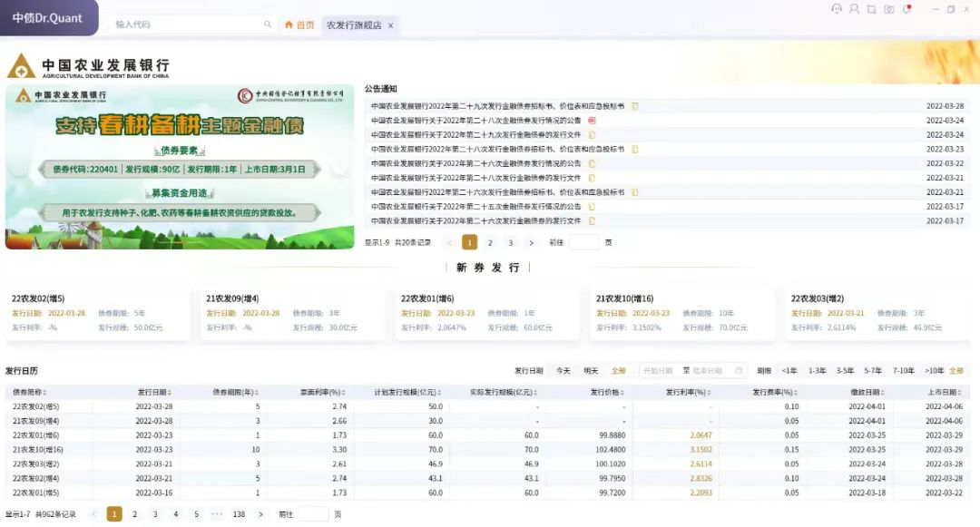Viewport: 980px width, 527px height.
Task: Open file icon for 第二十五次发行情况的公告
Action: (592, 207)
